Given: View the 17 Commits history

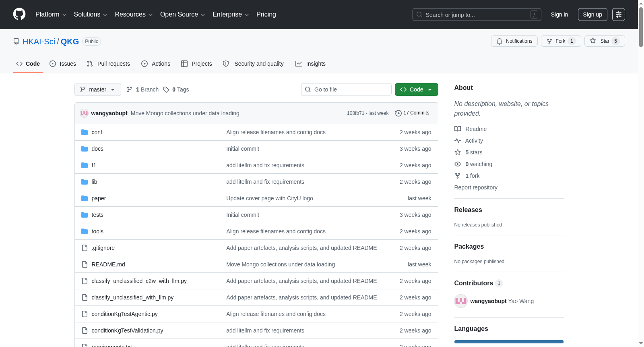Looking at the screenshot, I should click(x=412, y=113).
